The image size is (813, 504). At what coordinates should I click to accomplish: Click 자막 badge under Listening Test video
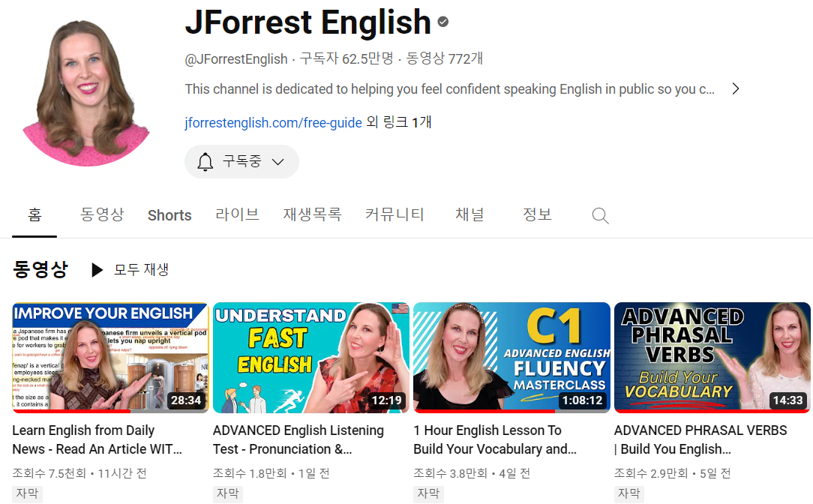tap(228, 493)
